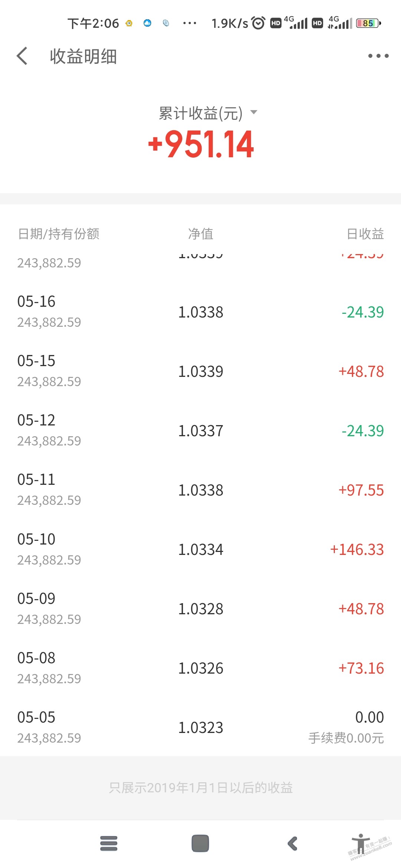Open the 05-08 earnings entry
The image size is (401, 868).
200,668
